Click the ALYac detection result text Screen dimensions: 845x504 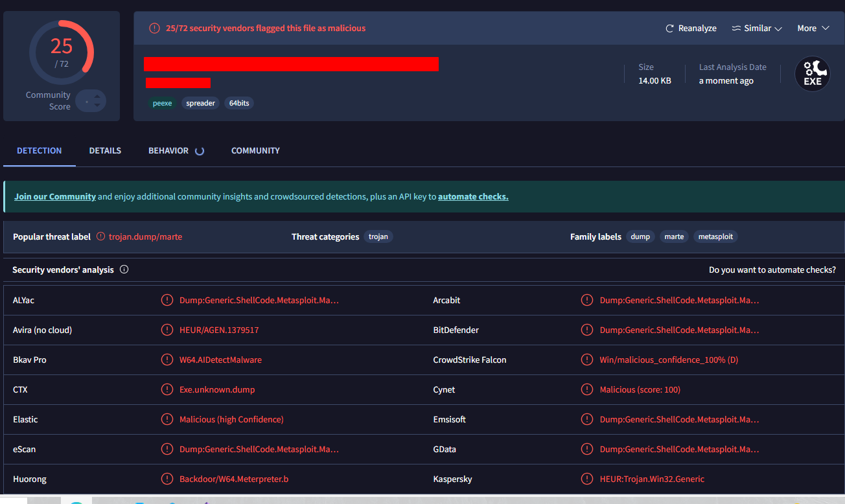tap(259, 300)
